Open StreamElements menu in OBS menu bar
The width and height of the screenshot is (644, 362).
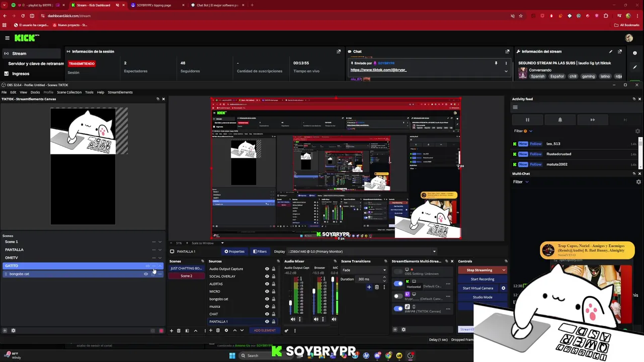pos(120,92)
